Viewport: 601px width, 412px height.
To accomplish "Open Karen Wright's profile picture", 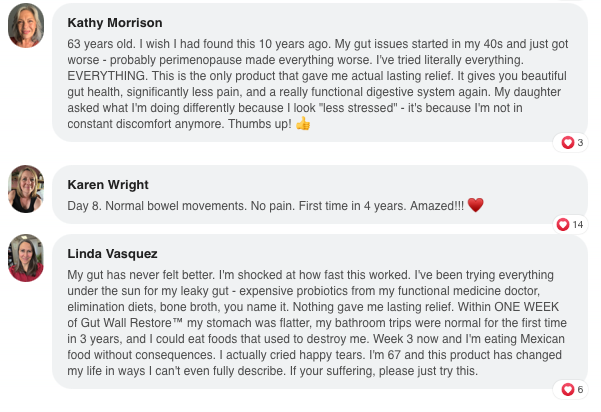I will pyautogui.click(x=26, y=189).
